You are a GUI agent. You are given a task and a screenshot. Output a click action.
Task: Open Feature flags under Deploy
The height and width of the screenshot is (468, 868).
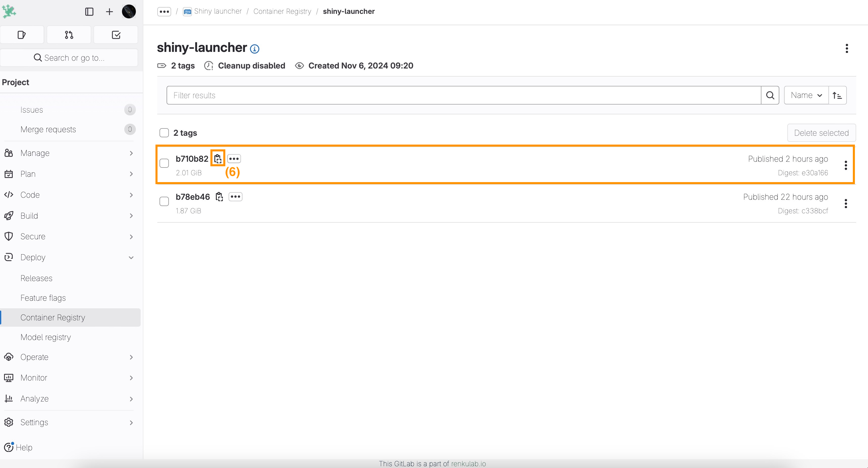tap(70, 298)
